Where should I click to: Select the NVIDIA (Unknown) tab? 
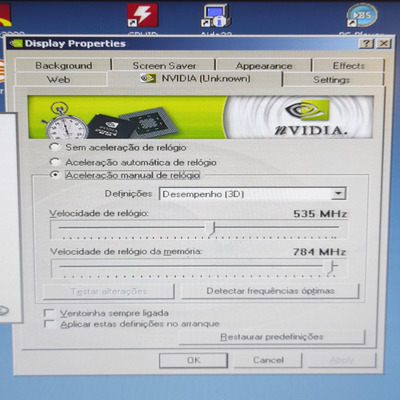195,78
